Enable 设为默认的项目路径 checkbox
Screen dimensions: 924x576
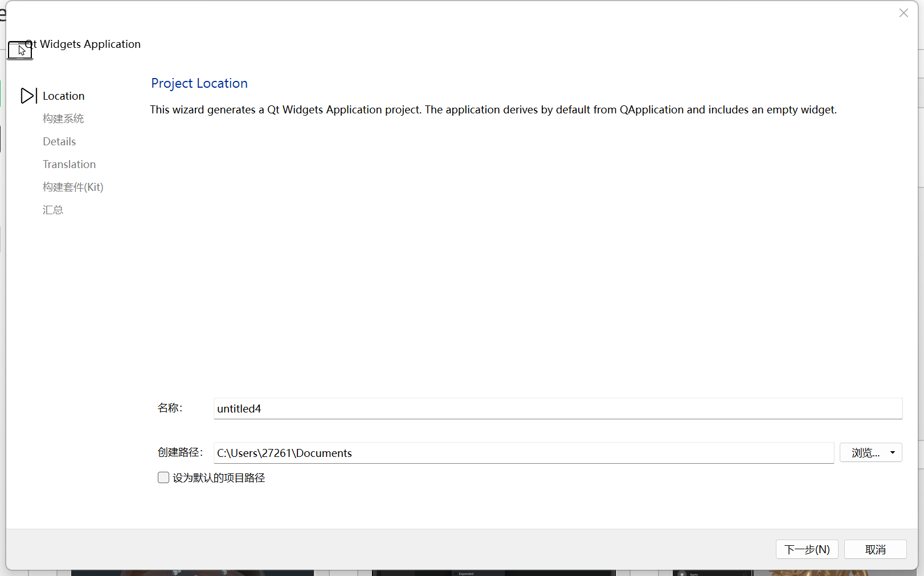[163, 477]
